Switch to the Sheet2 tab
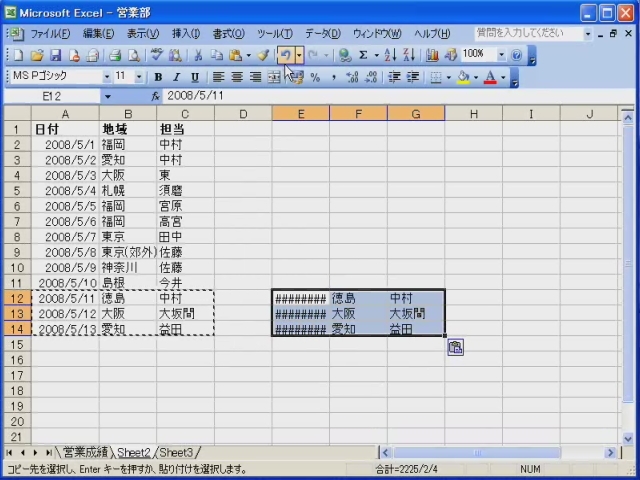The image size is (640, 480). tap(133, 453)
